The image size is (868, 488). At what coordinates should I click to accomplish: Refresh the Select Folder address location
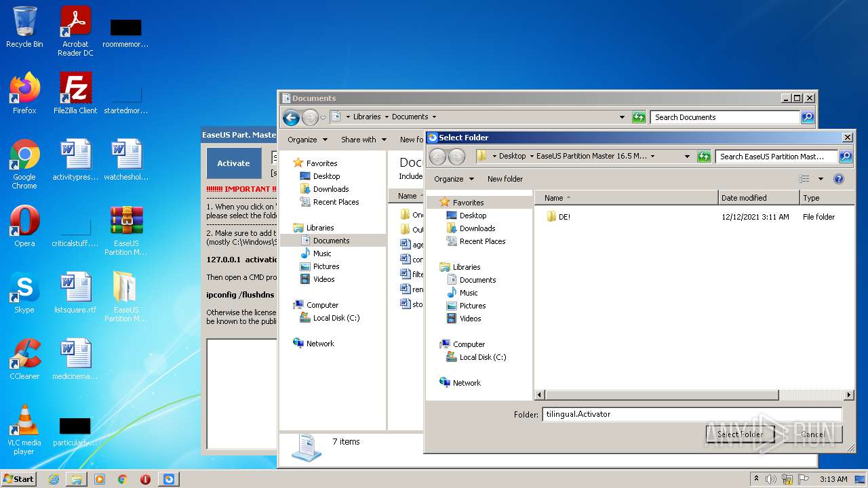coord(704,157)
